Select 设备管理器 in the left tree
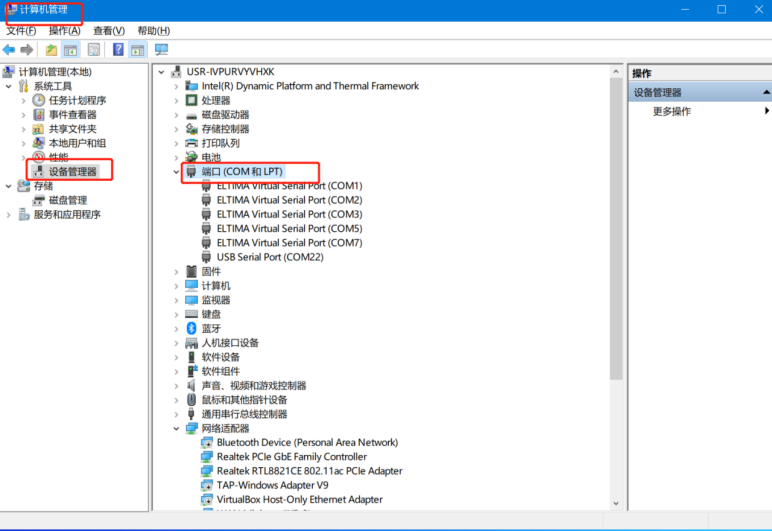 [x=73, y=171]
